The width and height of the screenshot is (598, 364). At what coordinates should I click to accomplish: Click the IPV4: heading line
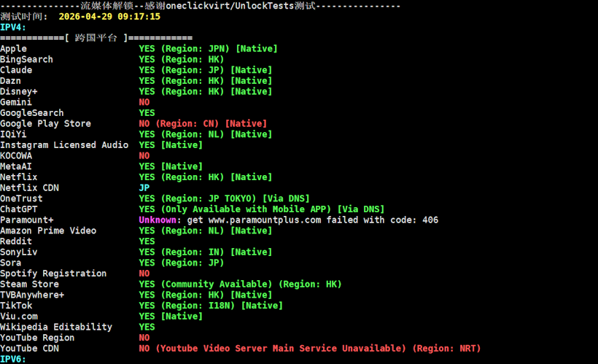[x=13, y=27]
